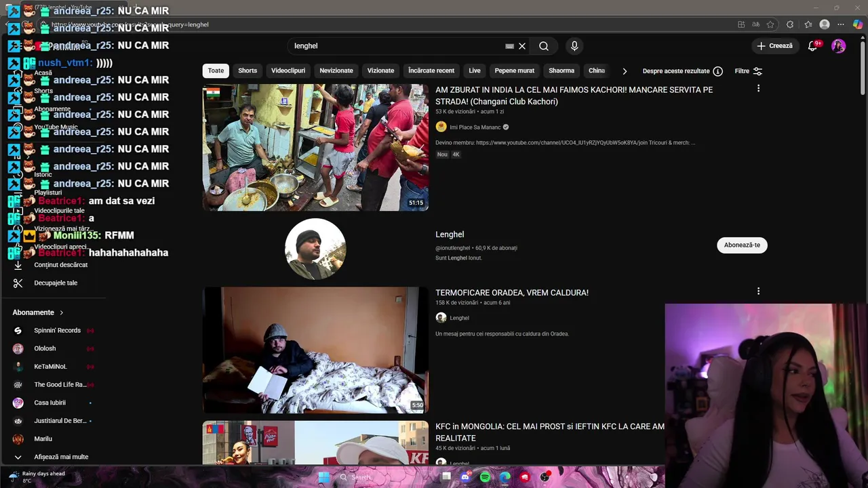Select the Încărcate recent filter chip

pos(431,70)
